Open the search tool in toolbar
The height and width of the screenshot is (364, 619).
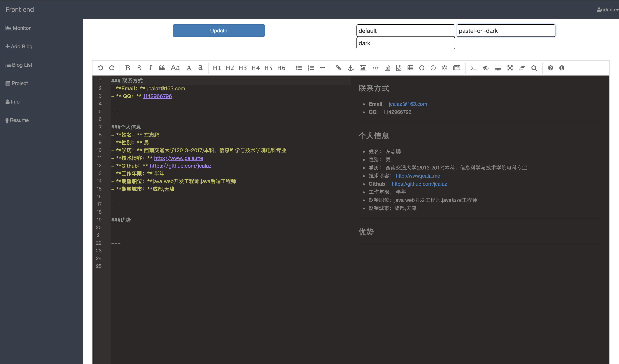534,68
